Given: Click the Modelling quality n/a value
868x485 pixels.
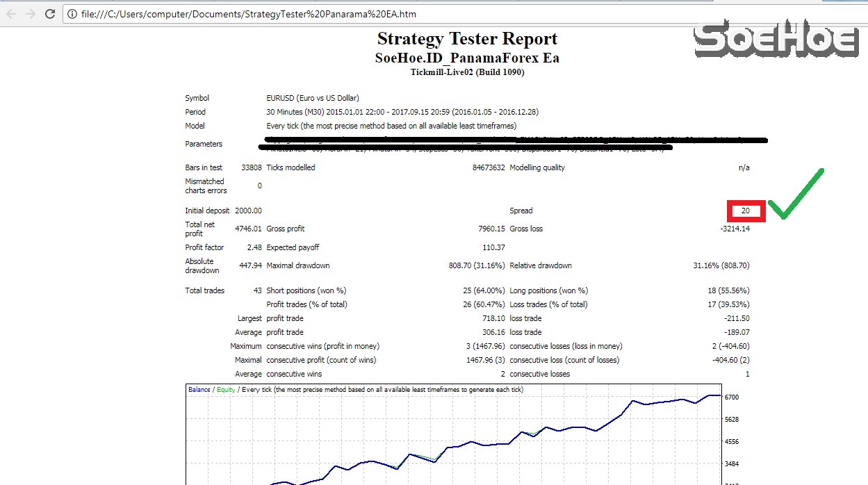Looking at the screenshot, I should point(745,167).
